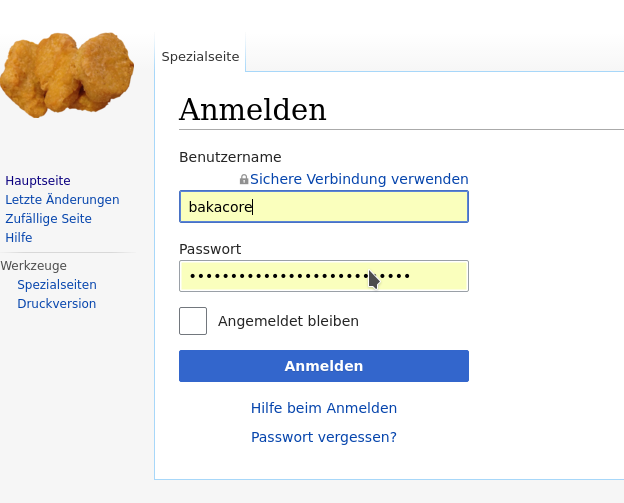Click the Werkzeuge section heading
Image resolution: width=624 pixels, height=503 pixels.
pos(33,265)
